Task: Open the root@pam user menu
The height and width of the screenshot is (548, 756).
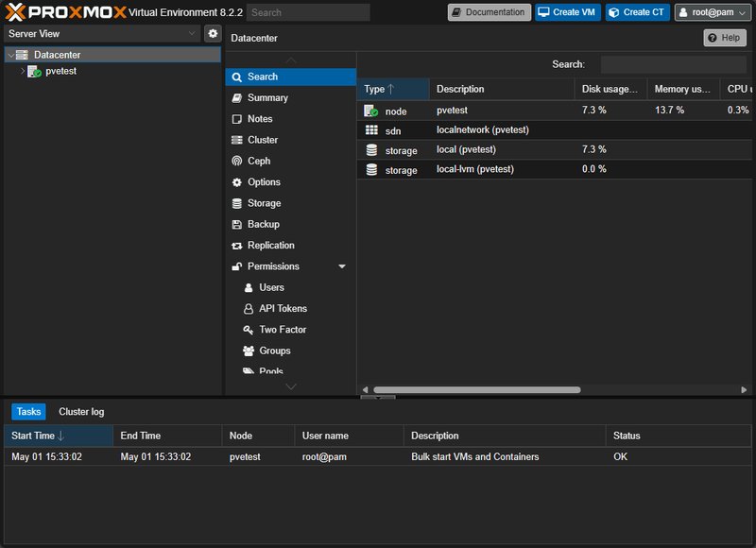Action: [x=713, y=12]
